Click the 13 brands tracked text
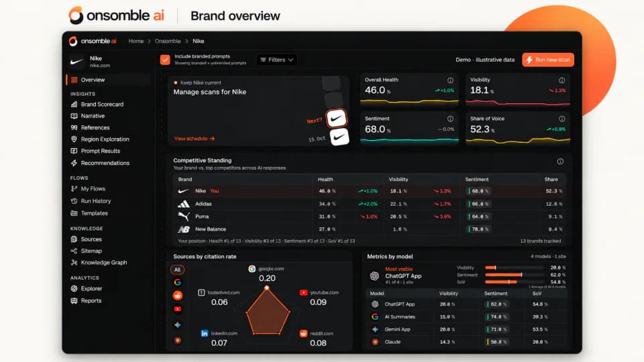Screen dimensions: 644x362 541,241
